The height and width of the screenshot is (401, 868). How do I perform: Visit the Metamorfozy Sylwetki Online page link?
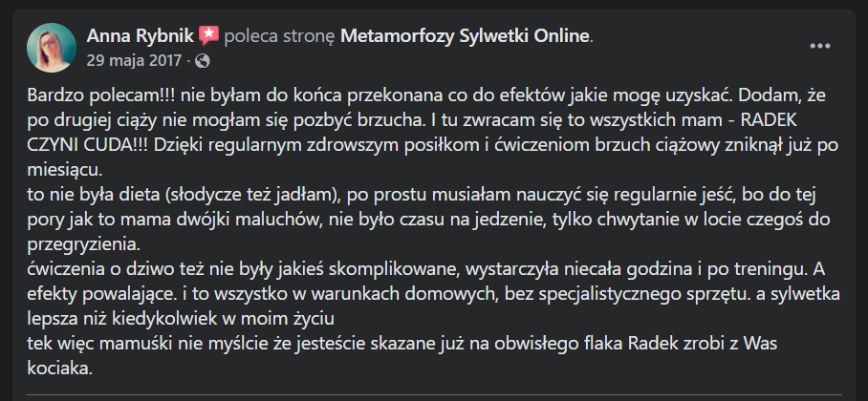tap(466, 36)
